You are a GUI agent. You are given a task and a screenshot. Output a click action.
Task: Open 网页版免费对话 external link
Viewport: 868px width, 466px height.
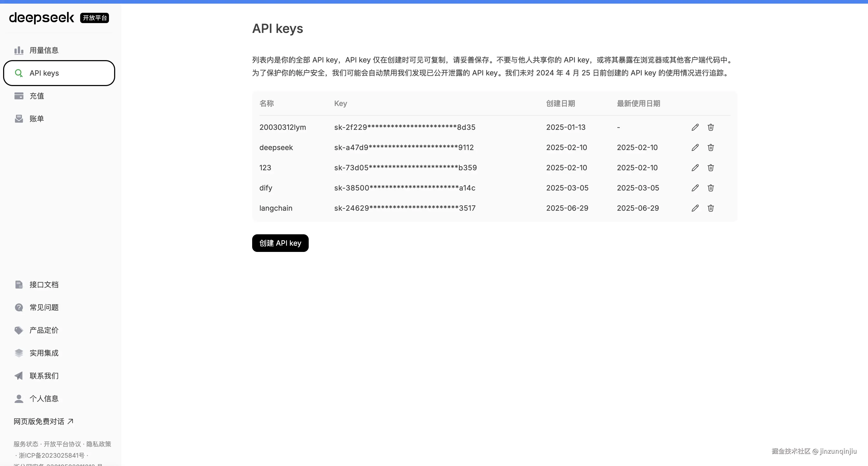(43, 422)
